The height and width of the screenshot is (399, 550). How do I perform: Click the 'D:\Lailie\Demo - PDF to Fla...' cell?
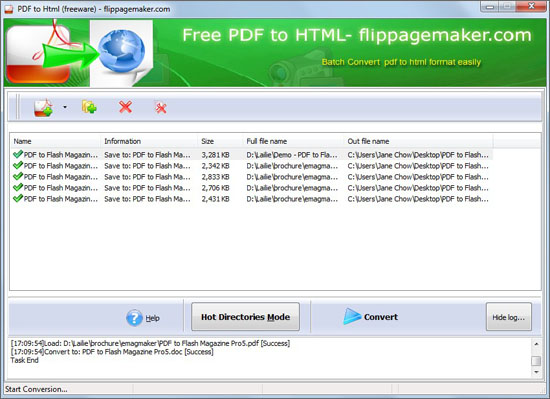pyautogui.click(x=292, y=155)
